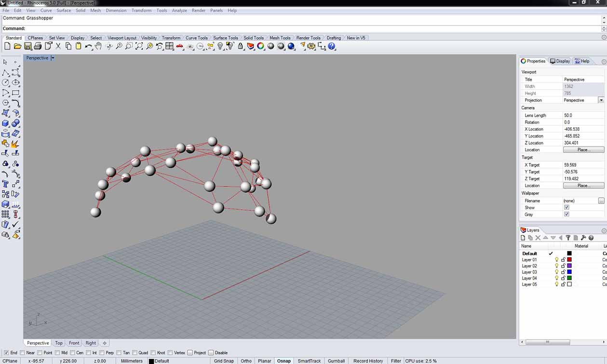Viewport: 607px width, 364px height.
Task: Click the red car Set View icon
Action: tap(180, 46)
